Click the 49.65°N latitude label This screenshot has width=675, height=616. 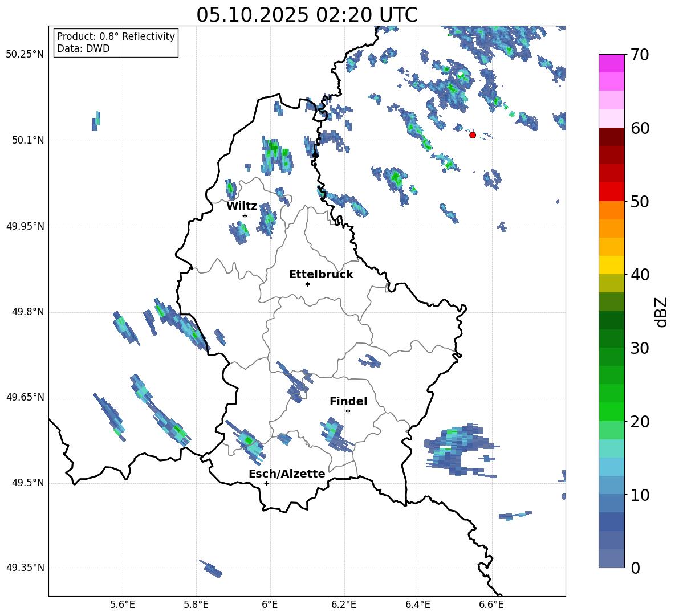tap(25, 397)
